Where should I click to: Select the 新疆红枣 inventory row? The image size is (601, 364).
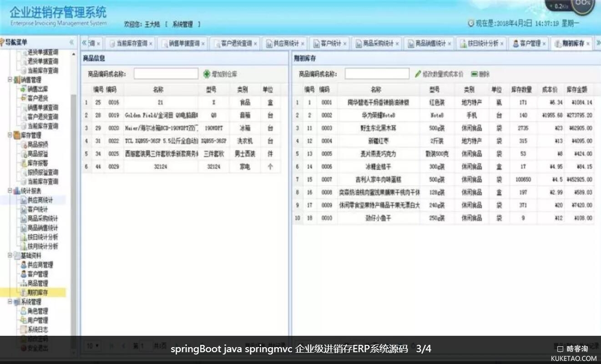pyautogui.click(x=444, y=141)
